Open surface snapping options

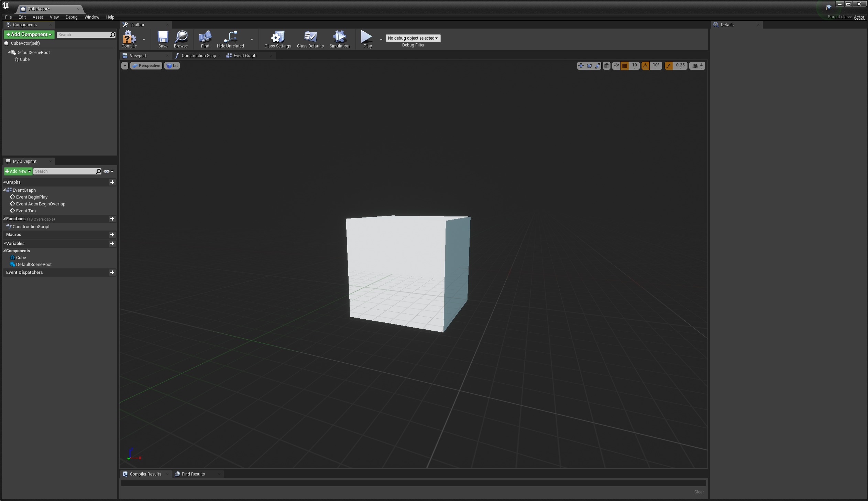coord(616,66)
